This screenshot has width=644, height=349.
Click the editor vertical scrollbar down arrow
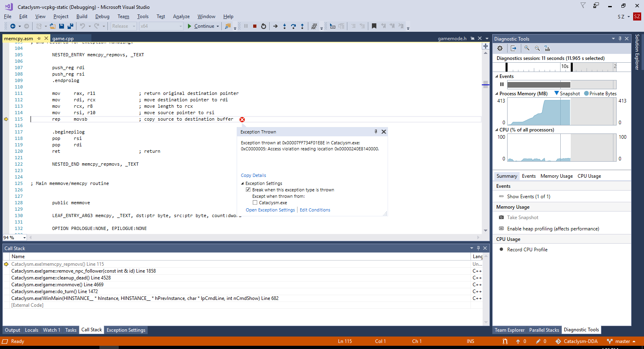[x=485, y=230]
